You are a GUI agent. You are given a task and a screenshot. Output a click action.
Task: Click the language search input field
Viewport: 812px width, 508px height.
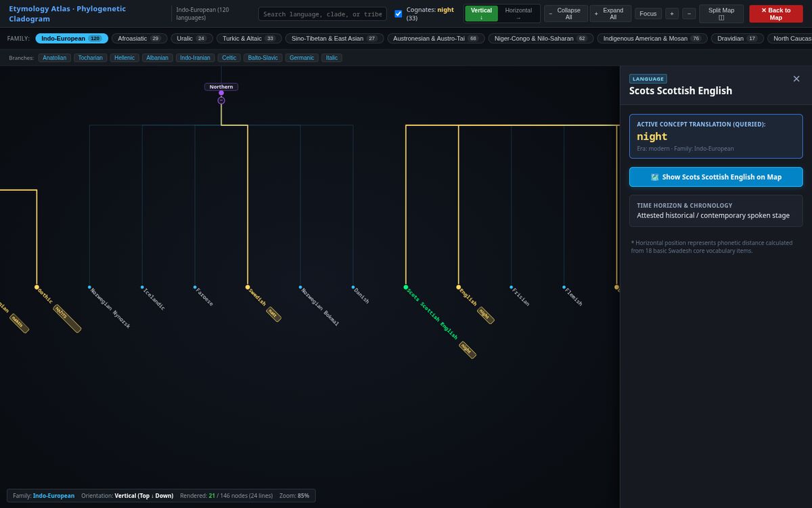(323, 14)
